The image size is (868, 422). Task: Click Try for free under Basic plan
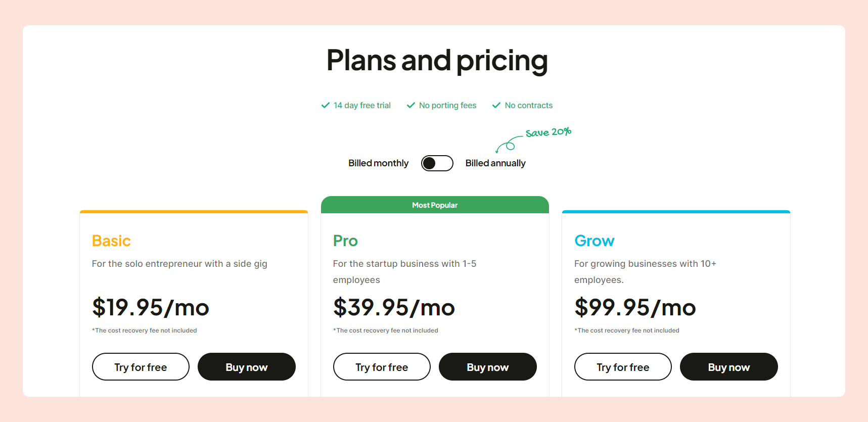pyautogui.click(x=141, y=367)
